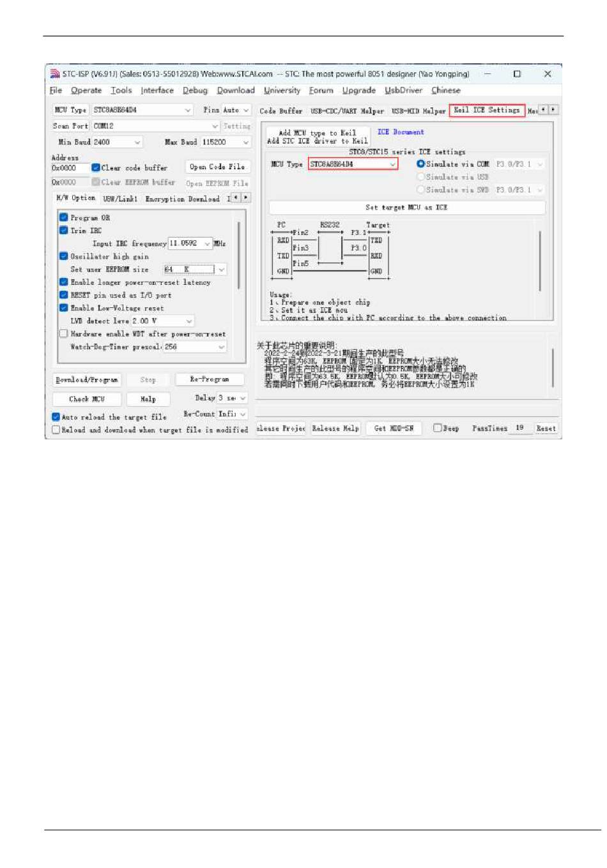Expand the COM12 port dropdown
The height and width of the screenshot is (868, 607).
pyautogui.click(x=215, y=126)
